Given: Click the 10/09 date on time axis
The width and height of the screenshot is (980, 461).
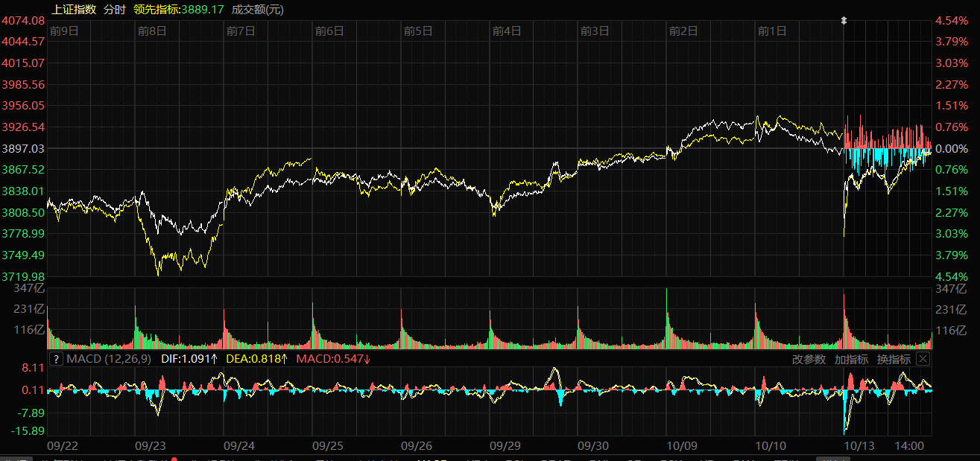Looking at the screenshot, I should pyautogui.click(x=682, y=445).
